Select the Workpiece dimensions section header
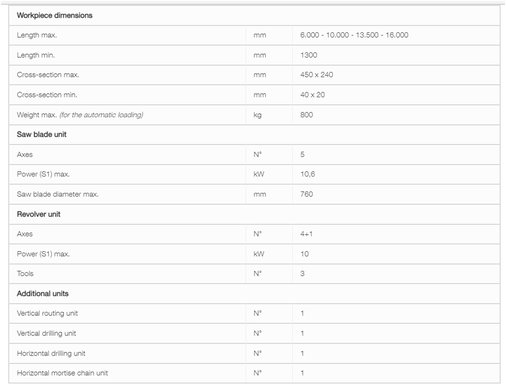This screenshot has height=390, width=506. (x=54, y=15)
